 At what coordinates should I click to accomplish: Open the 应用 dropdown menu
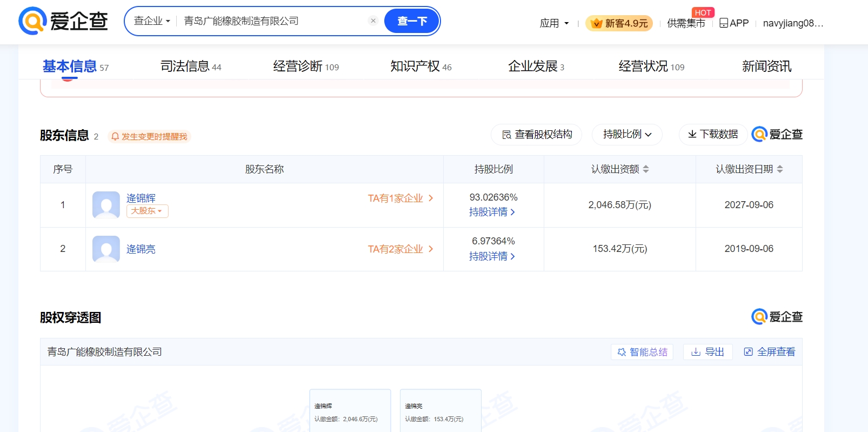(554, 23)
